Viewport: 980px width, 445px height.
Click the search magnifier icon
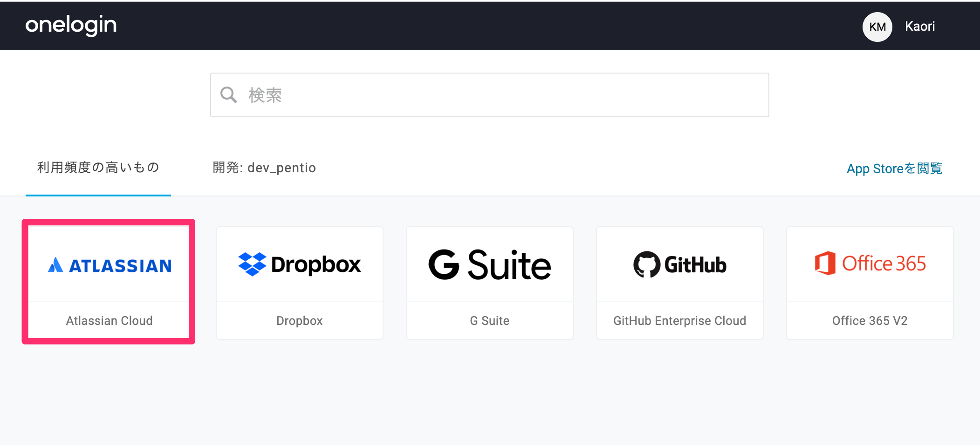pos(228,95)
